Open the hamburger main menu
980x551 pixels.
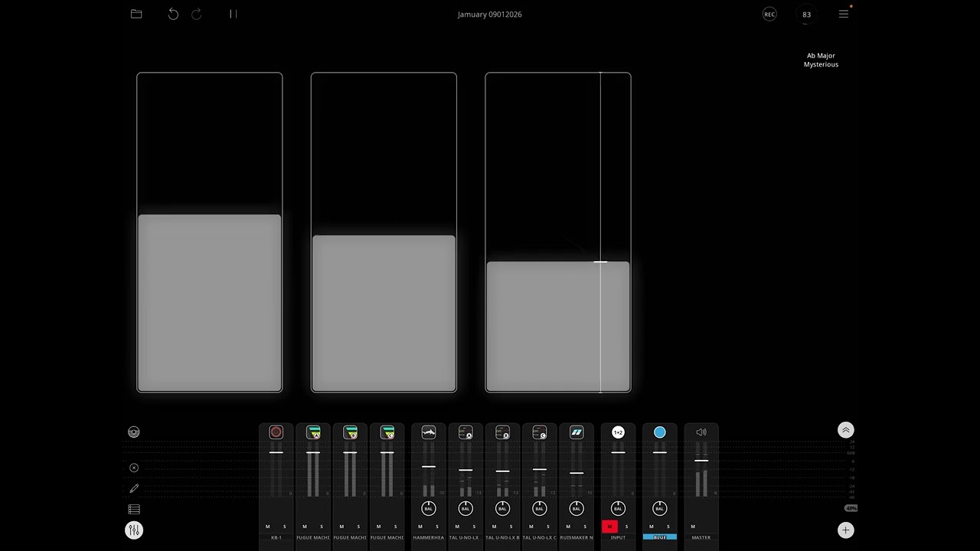coord(844,14)
